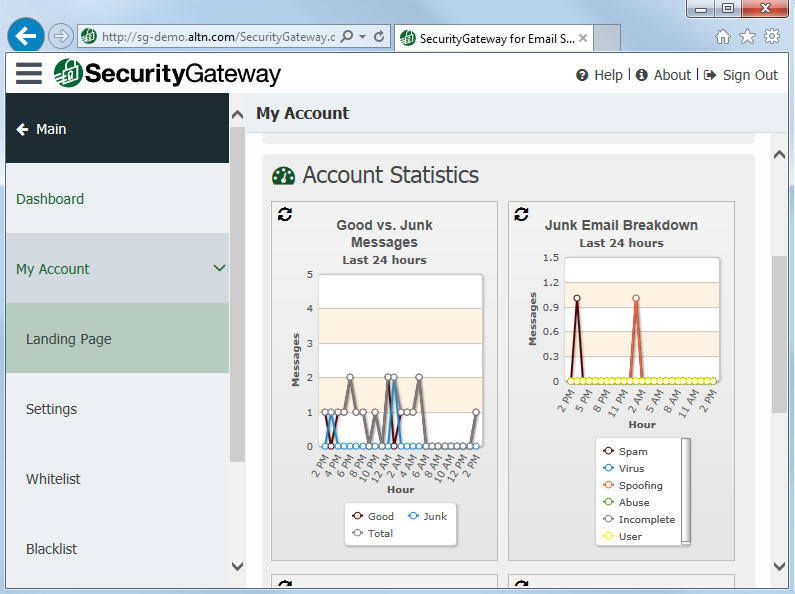The image size is (795, 594).
Task: Click the browser Back arrow button
Action: point(25,35)
